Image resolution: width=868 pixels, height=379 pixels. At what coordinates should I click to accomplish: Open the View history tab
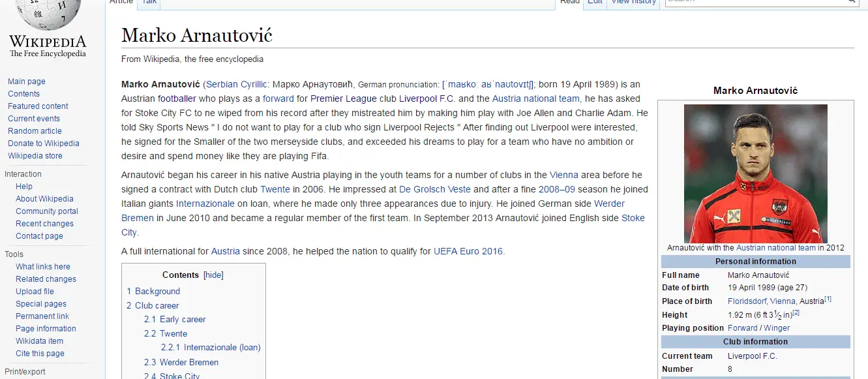[x=633, y=3]
